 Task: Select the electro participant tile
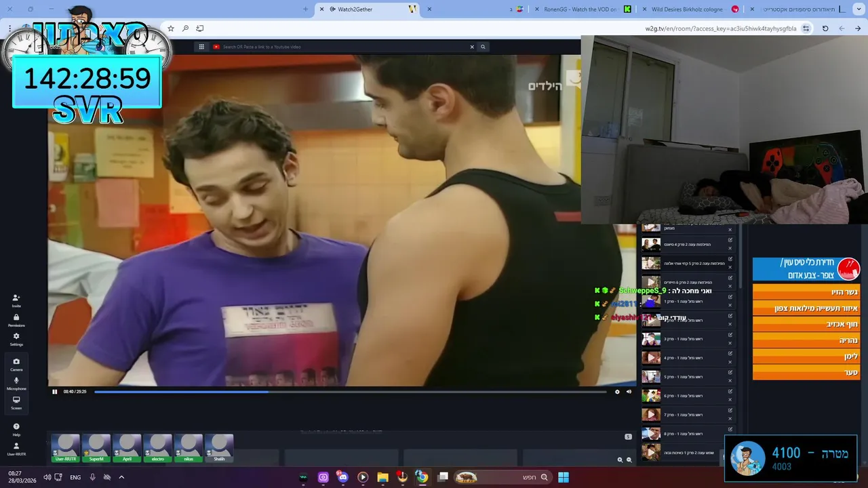[157, 448]
